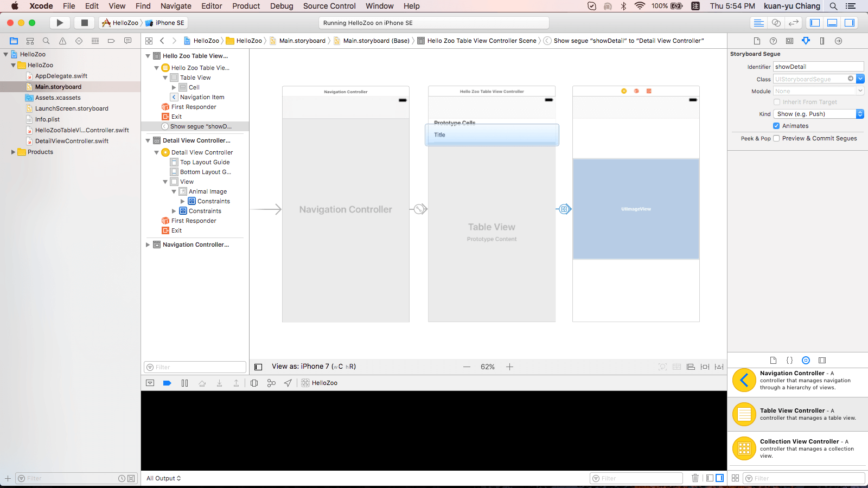
Task: Hide the debug area toggle button
Action: 150,383
